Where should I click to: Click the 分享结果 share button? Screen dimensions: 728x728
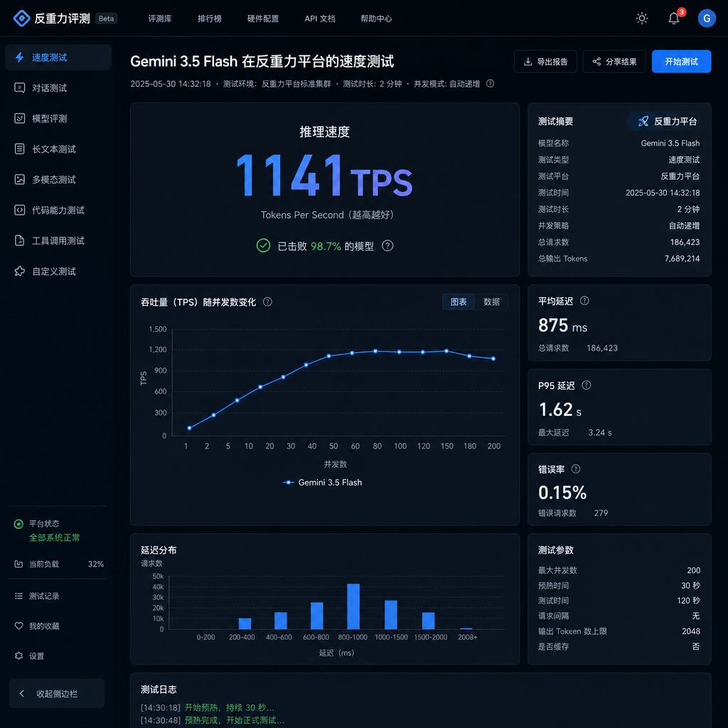[614, 62]
